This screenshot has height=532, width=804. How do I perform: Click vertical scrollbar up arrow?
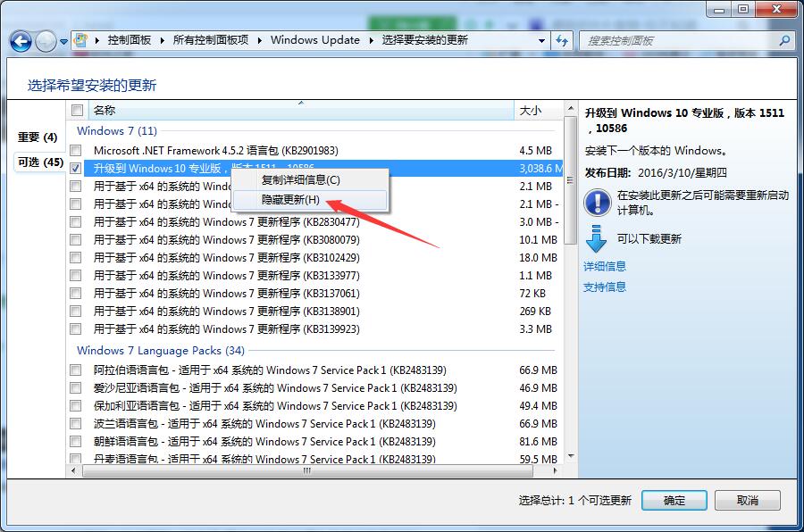[570, 108]
